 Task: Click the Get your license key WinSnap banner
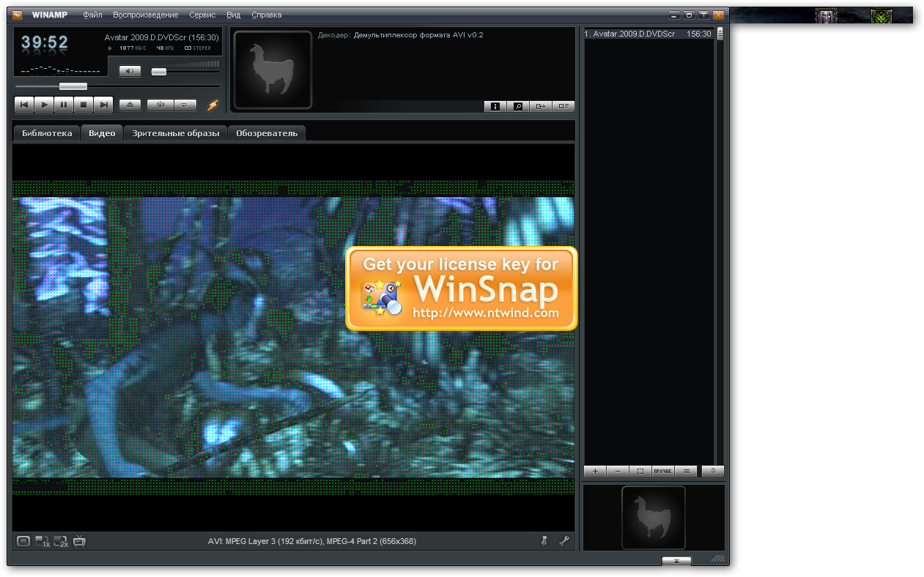(x=462, y=288)
